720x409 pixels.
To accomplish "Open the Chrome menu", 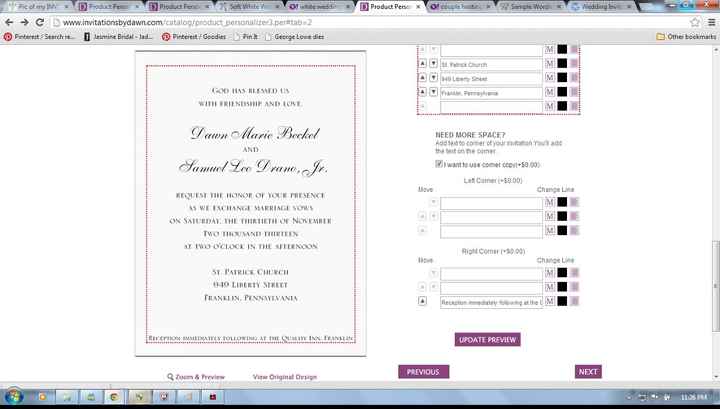I will 711,22.
